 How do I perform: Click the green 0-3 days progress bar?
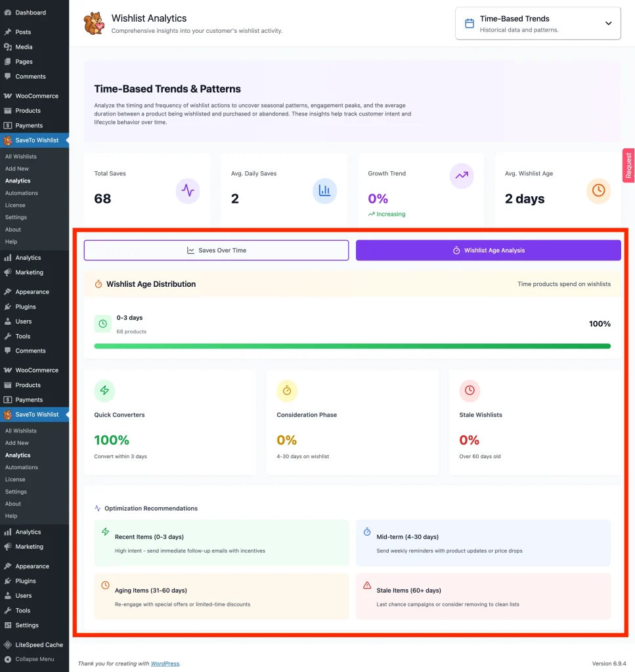352,346
